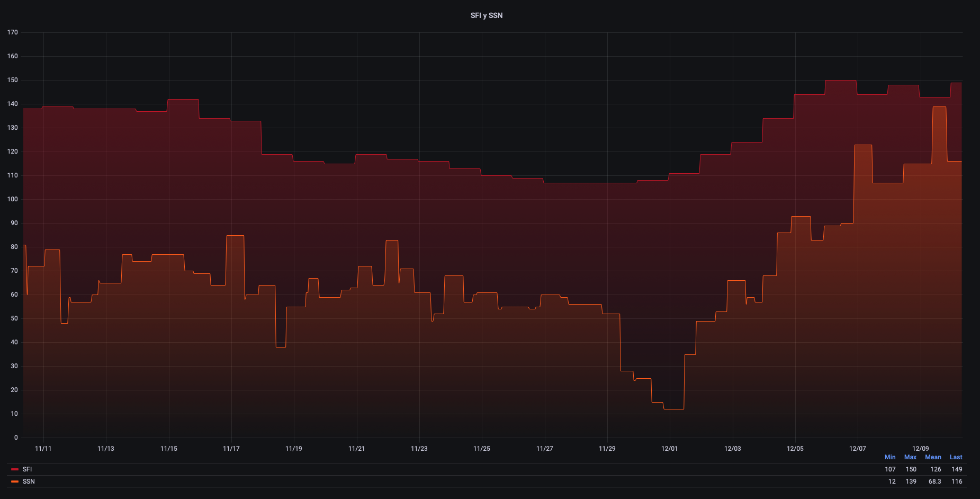This screenshot has width=980, height=499.
Task: Click the 11/17 x-axis date label
Action: [x=231, y=449]
